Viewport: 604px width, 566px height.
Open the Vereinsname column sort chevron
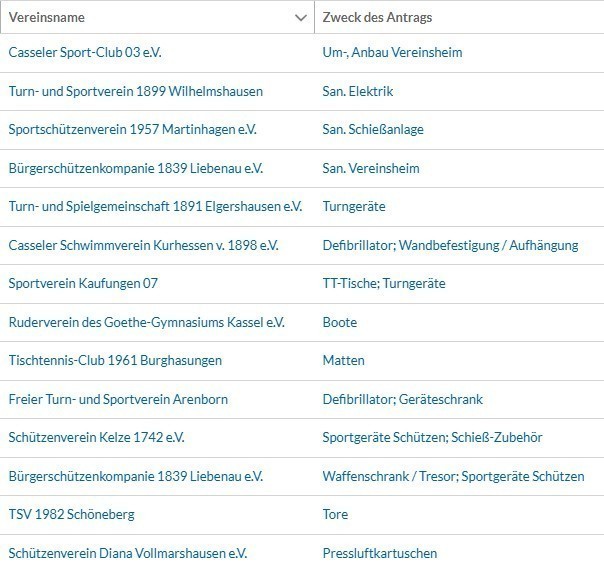(x=300, y=18)
